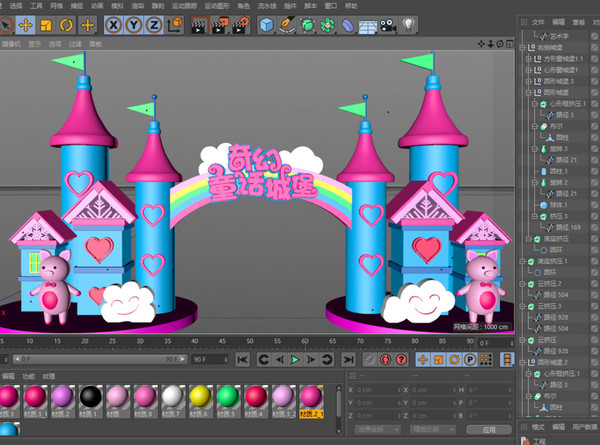
Task: Toggle X axis lock
Action: pyautogui.click(x=114, y=25)
